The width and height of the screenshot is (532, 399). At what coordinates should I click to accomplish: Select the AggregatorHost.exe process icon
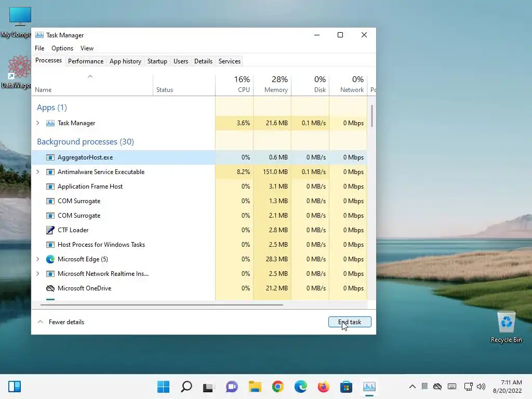(50, 157)
